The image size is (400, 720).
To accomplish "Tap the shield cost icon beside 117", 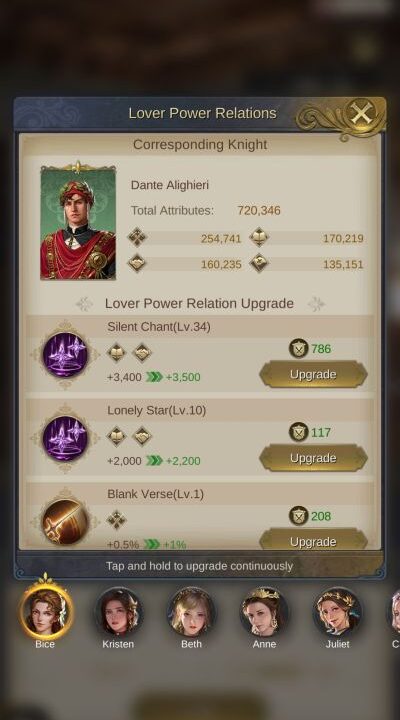I will tap(299, 432).
